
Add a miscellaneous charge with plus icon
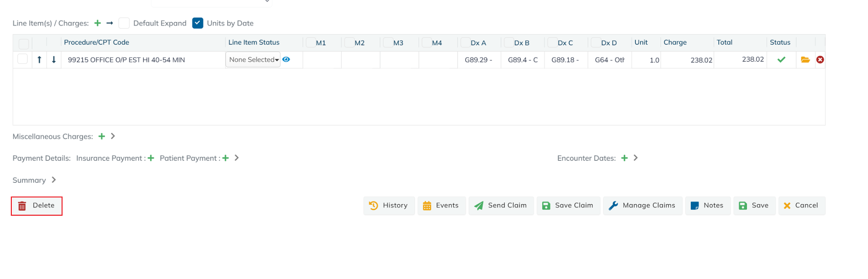pos(102,136)
